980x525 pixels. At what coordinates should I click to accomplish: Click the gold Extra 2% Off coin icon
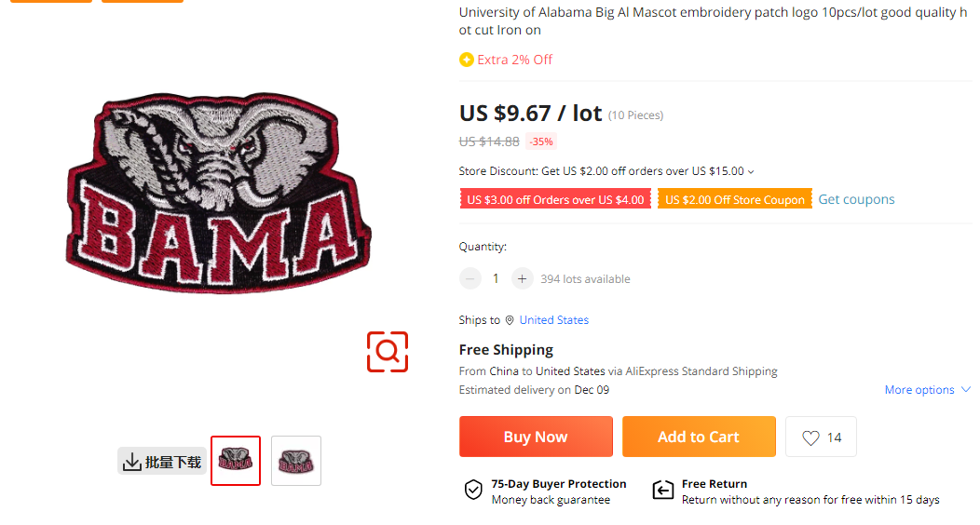tap(467, 60)
